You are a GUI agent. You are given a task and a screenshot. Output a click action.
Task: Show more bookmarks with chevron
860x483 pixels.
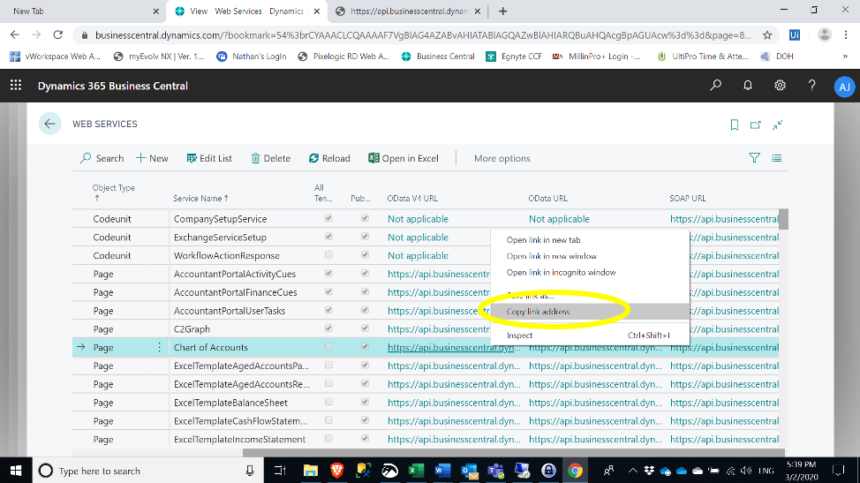(x=845, y=56)
